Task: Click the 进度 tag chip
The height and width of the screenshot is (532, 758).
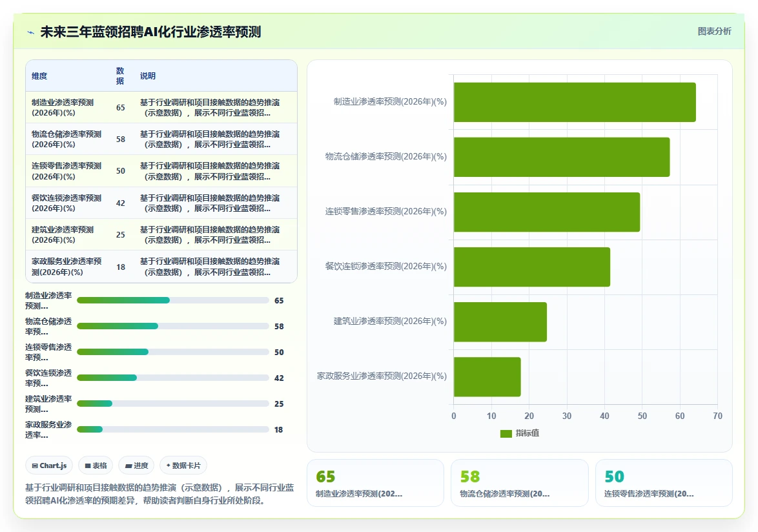Action: pos(136,466)
